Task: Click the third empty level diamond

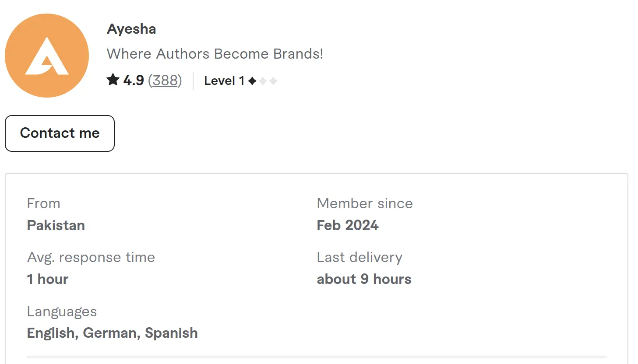Action: [x=273, y=81]
